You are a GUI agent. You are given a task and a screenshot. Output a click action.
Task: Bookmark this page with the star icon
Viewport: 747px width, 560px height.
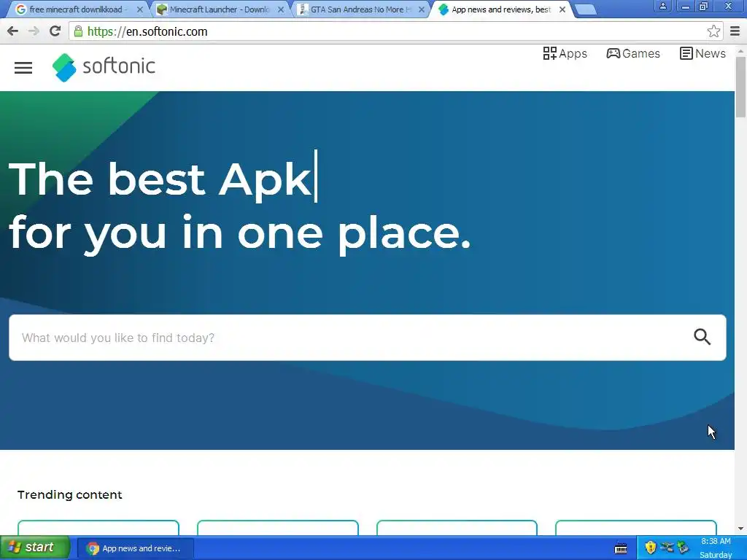pos(713,31)
